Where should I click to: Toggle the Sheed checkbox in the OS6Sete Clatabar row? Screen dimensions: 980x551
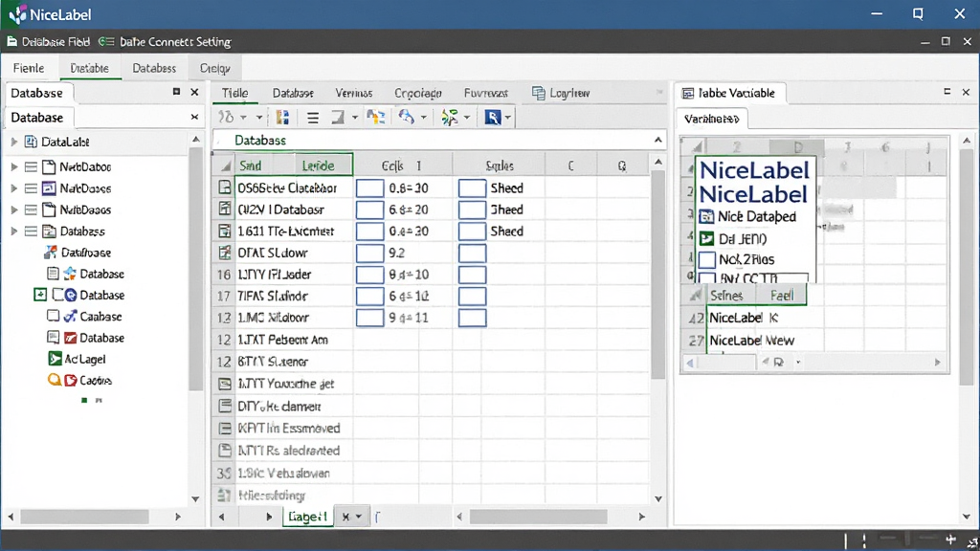[x=472, y=188]
